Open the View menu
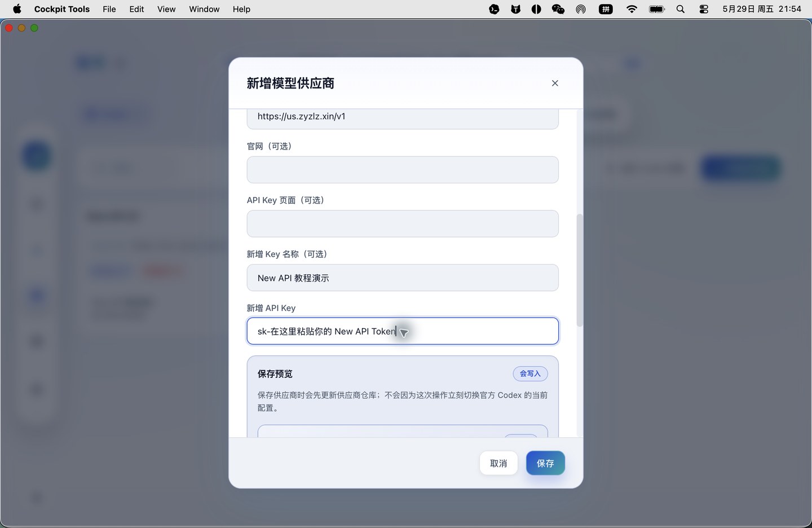The height and width of the screenshot is (528, 812). click(166, 9)
